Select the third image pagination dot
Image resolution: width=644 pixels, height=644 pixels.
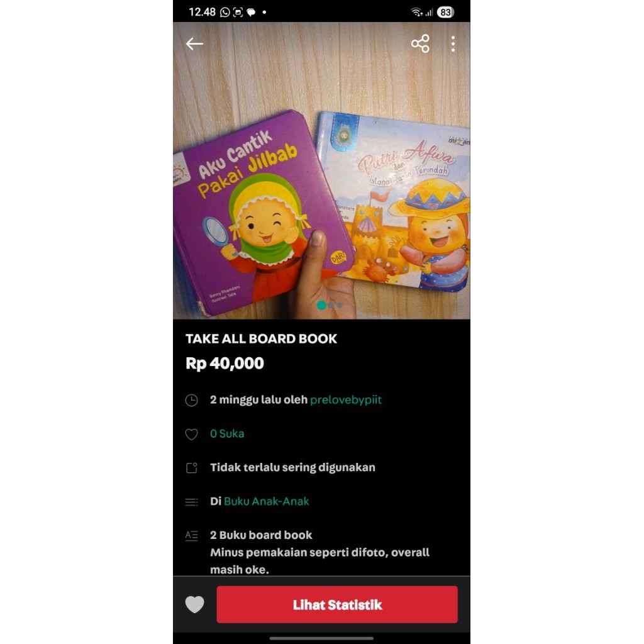pyautogui.click(x=340, y=305)
